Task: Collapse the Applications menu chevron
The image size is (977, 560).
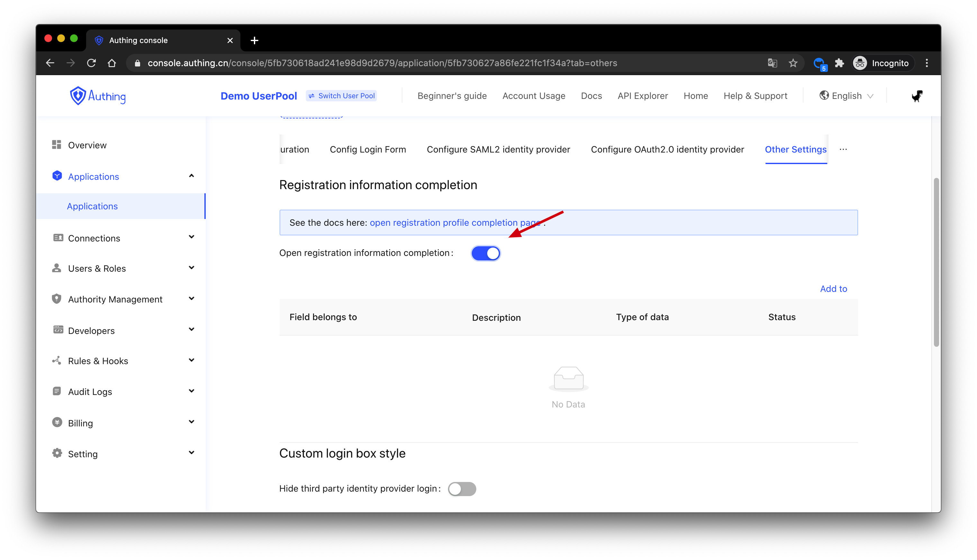Action: click(x=191, y=176)
